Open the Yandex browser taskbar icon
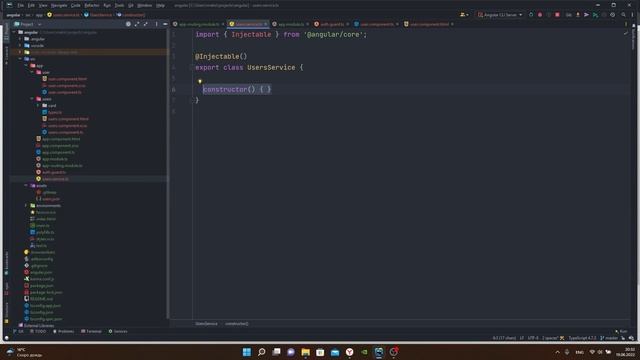 pos(349,352)
